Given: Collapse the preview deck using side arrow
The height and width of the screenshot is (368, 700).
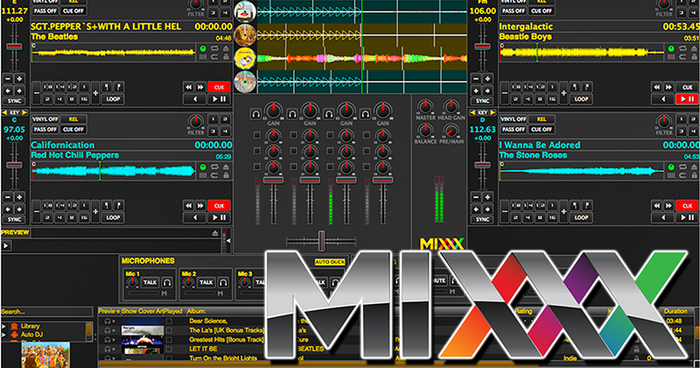Looking at the screenshot, I should [228, 241].
